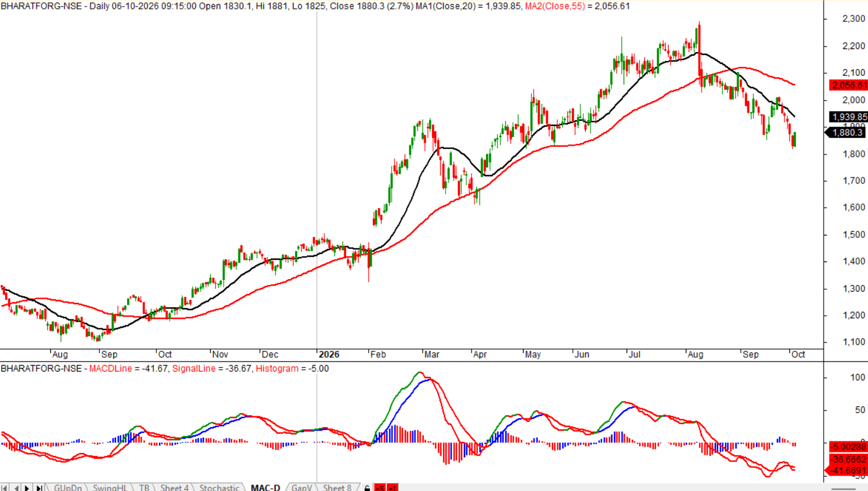868x491 pixels.
Task: Click the 1,100 price axis label
Action: pos(854,342)
